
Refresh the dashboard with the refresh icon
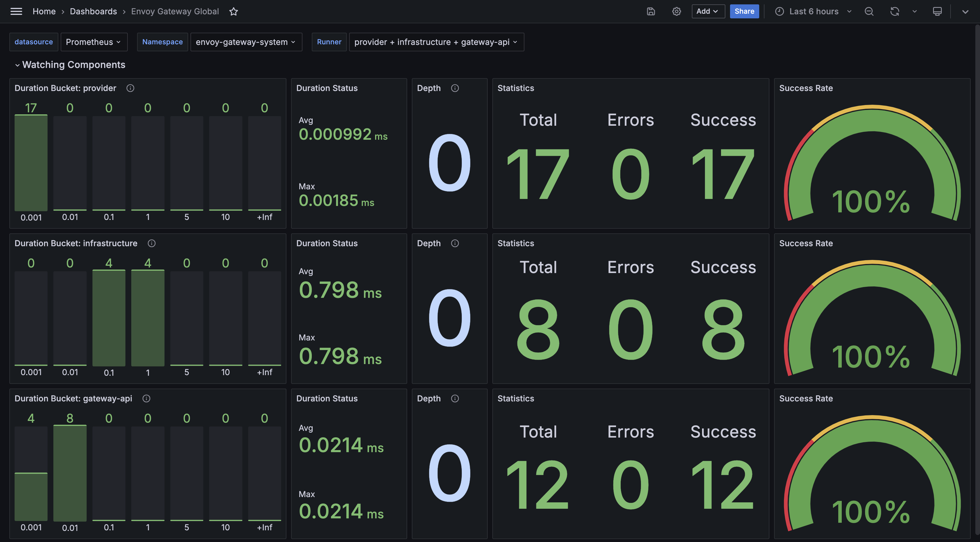click(x=895, y=11)
